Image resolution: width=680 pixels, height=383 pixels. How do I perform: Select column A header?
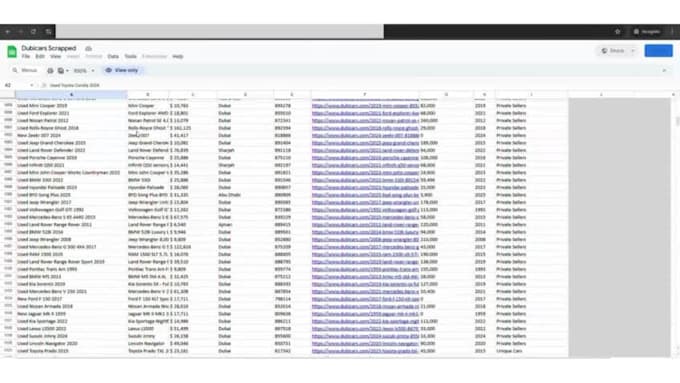click(x=71, y=95)
